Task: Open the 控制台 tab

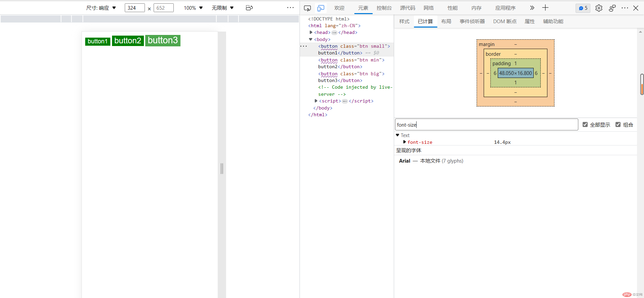Action: [384, 8]
